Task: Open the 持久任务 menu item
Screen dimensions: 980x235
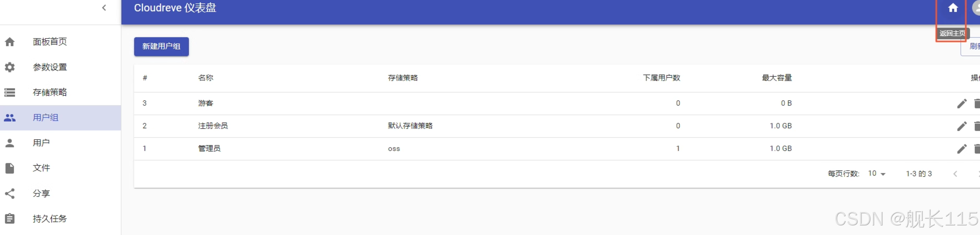Action: coord(60,219)
